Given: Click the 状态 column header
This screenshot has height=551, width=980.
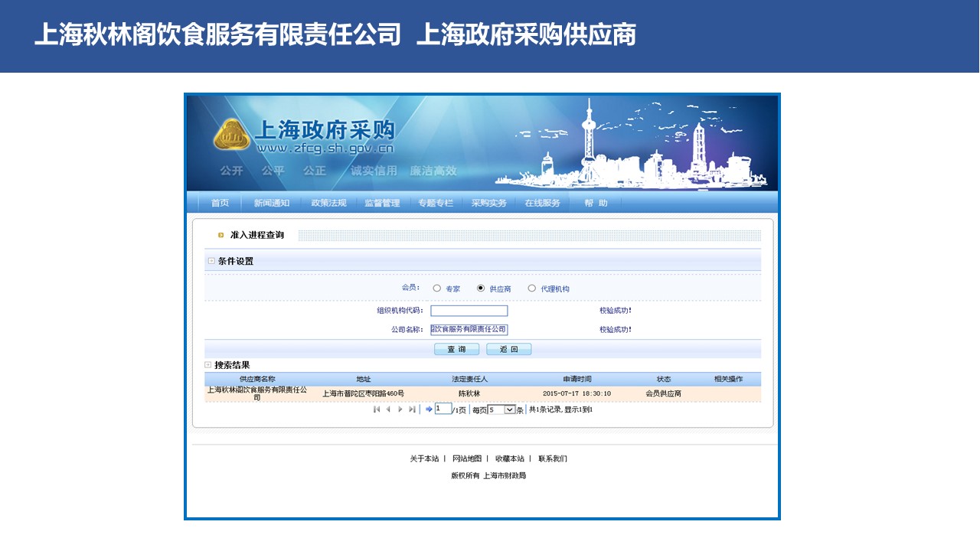Looking at the screenshot, I should pos(664,379).
